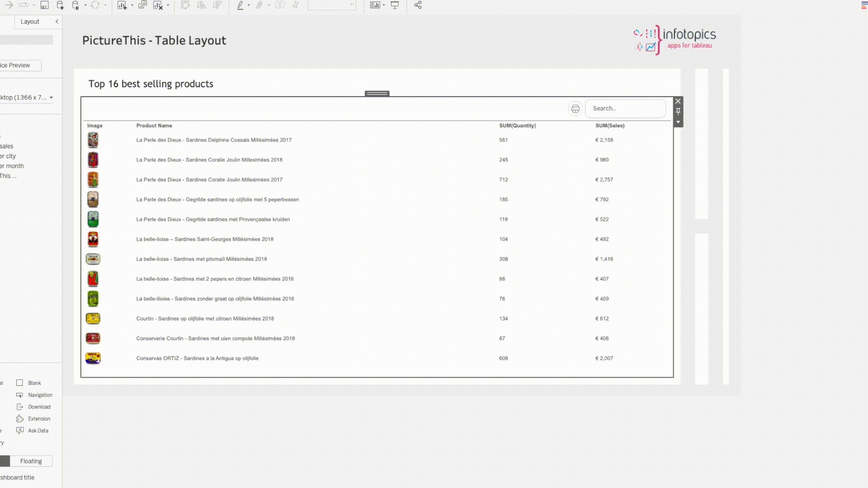Click the Saint-Georges sardines product thumbnail
Image resolution: width=868 pixels, height=488 pixels.
point(93,239)
